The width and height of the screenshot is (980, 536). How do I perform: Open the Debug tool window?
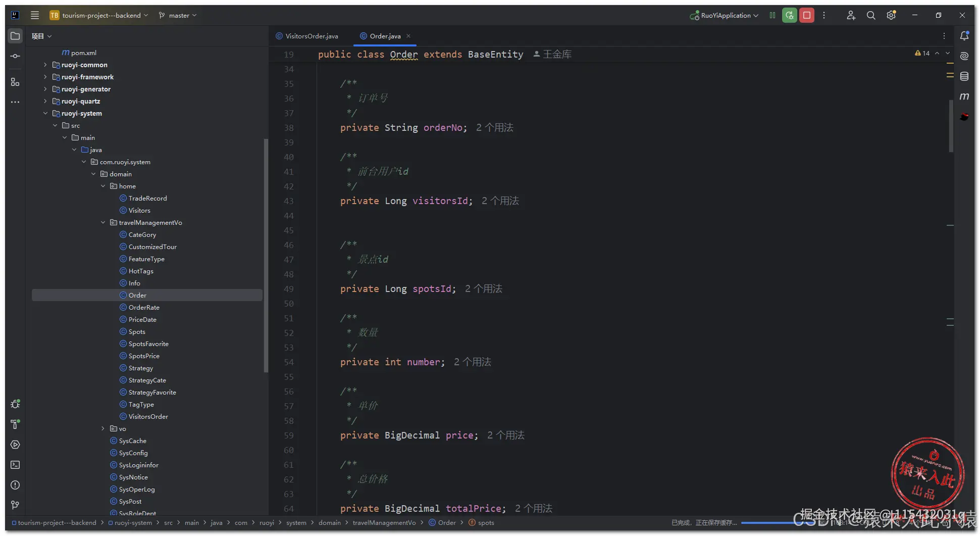click(15, 404)
